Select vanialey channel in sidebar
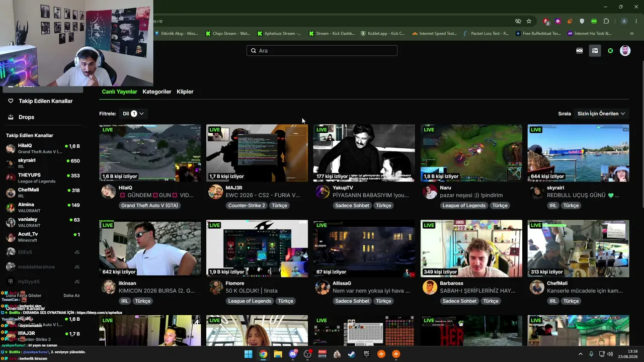This screenshot has height=362, width=644. click(x=43, y=222)
